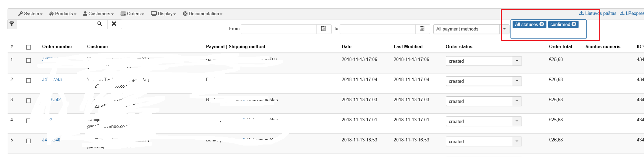The height and width of the screenshot is (157, 644).
Task: Click the magnifier search button
Action: pos(100,24)
